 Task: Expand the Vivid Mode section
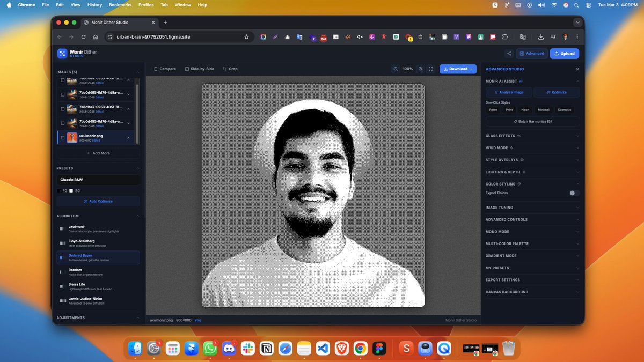(x=532, y=148)
